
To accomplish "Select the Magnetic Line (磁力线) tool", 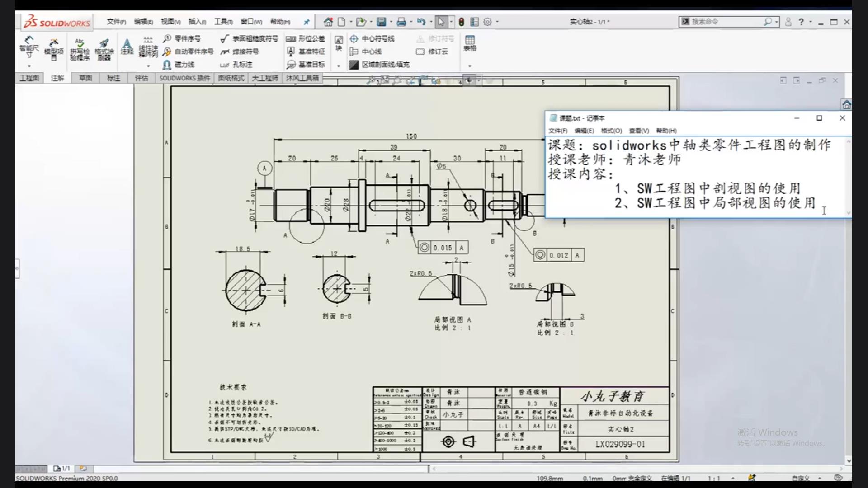I will point(179,65).
